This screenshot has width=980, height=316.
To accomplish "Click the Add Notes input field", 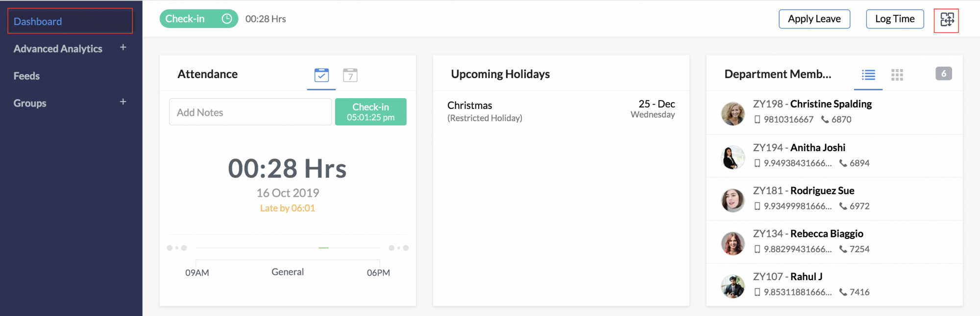I will click(x=250, y=112).
